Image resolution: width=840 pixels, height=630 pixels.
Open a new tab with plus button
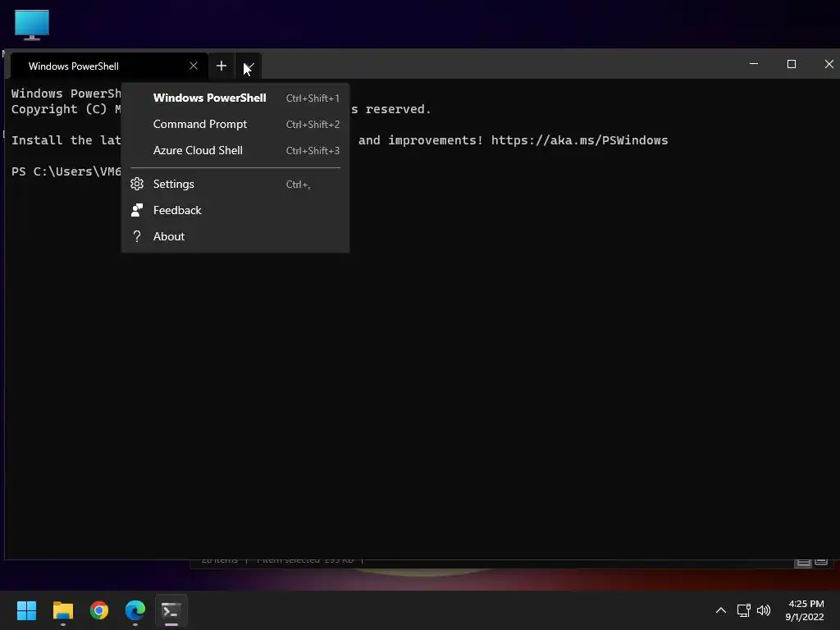[221, 66]
